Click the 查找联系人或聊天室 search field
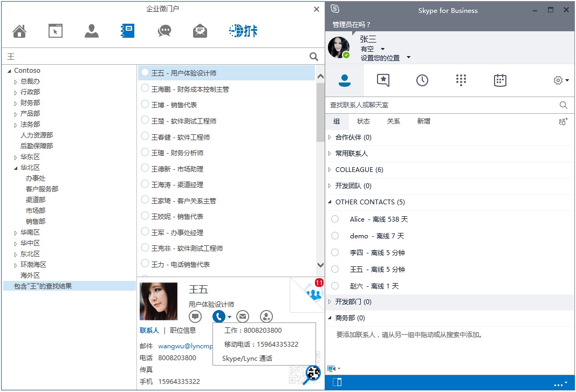 (443, 105)
